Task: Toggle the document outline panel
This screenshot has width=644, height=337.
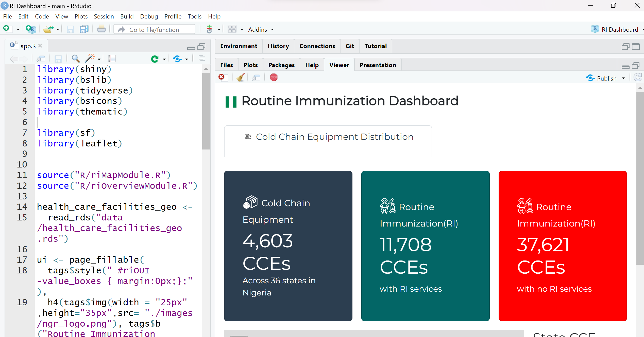Action: (202, 59)
